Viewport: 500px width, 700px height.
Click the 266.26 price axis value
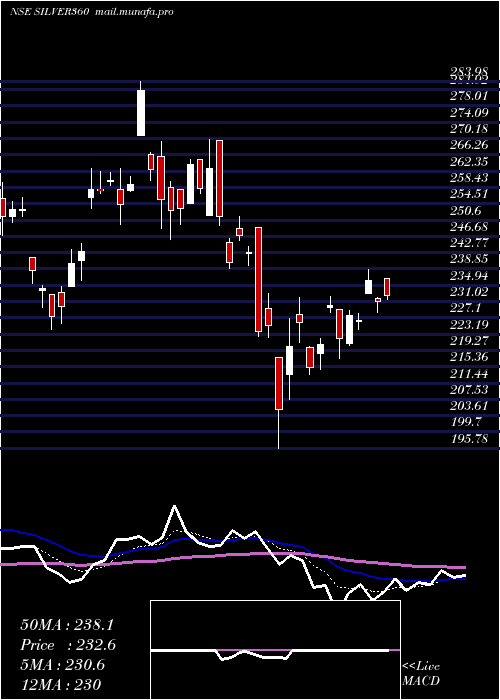pyautogui.click(x=469, y=145)
